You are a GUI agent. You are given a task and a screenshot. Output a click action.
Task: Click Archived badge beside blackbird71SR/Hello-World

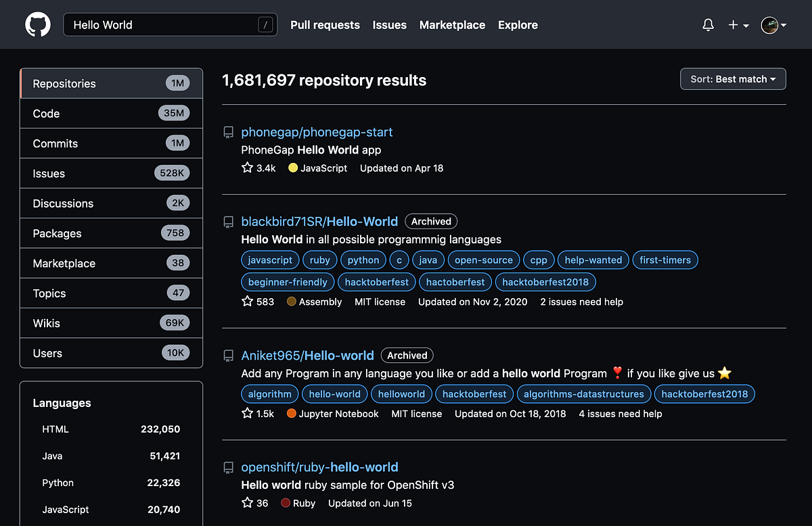pos(431,221)
